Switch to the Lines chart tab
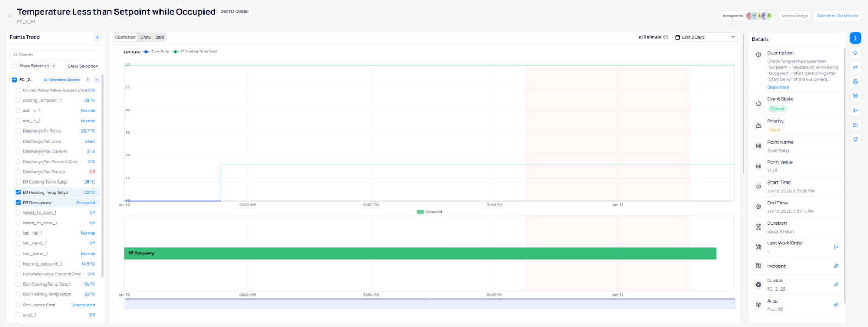This screenshot has height=327, width=868. coord(145,37)
